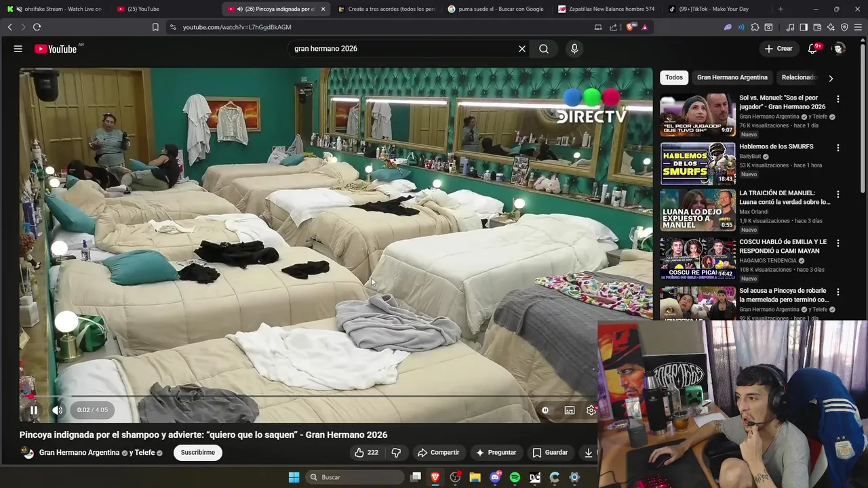Bookmark this page with the bookmark icon
Screen dimensions: 868x488
click(x=155, y=27)
